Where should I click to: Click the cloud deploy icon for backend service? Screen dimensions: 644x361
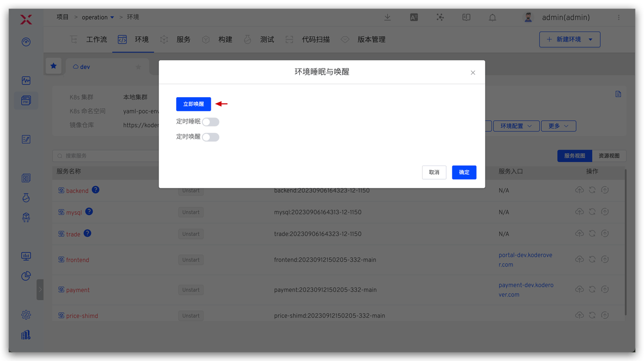(579, 190)
